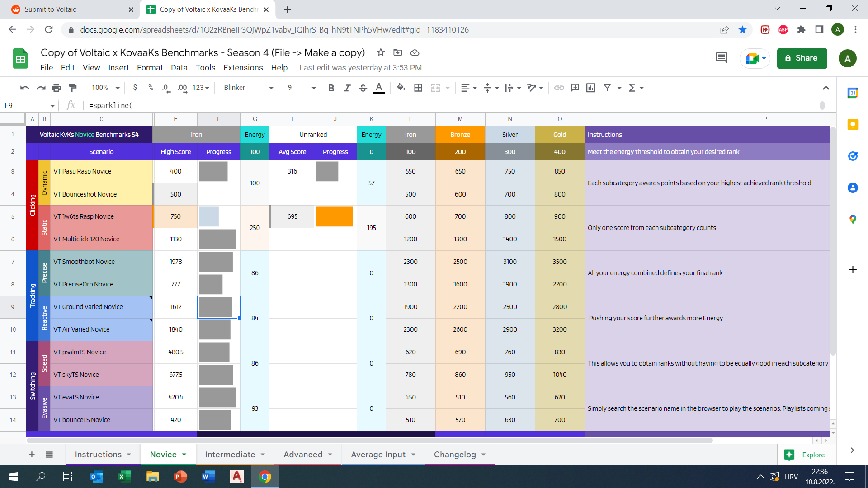The height and width of the screenshot is (488, 868).
Task: Click the Move to folder icon
Action: [x=397, y=52]
